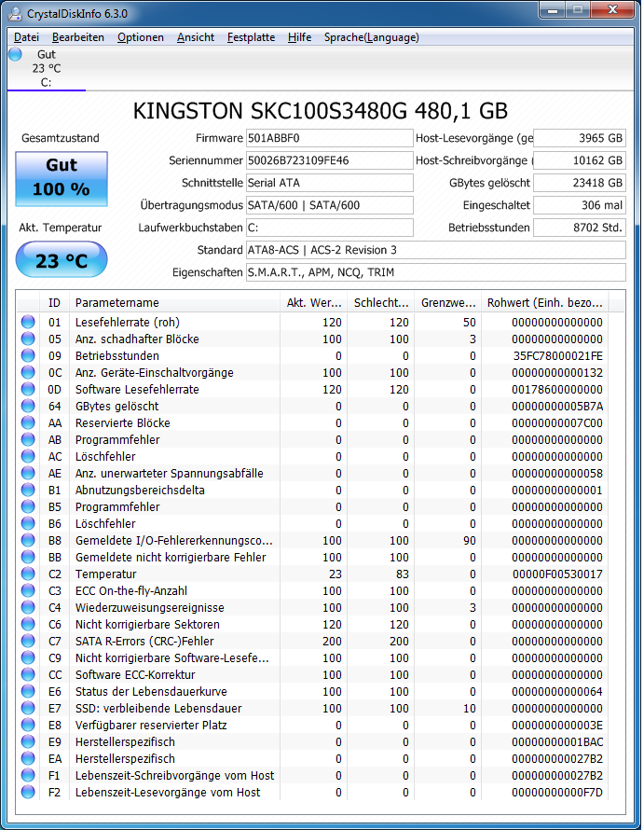644x830 pixels.
Task: Click status icon for AE Spannungsabfälle row
Action: [28, 473]
